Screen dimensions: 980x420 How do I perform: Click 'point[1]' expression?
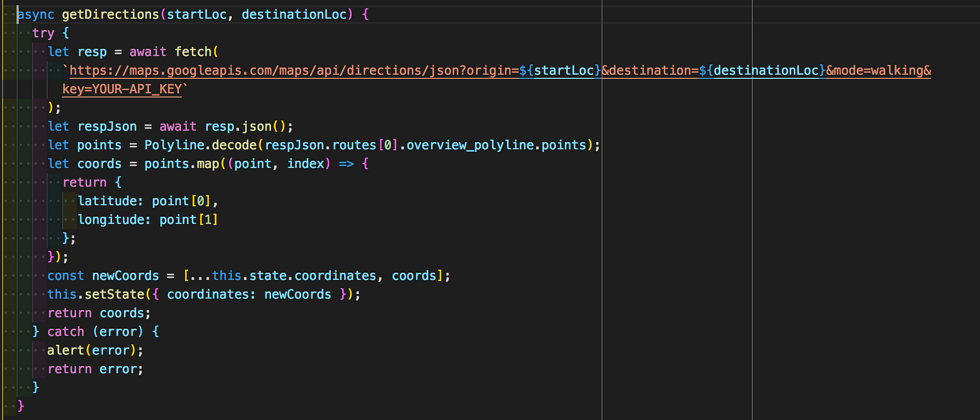click(x=189, y=220)
